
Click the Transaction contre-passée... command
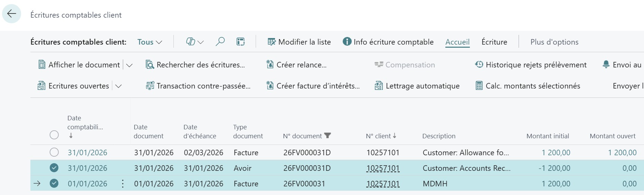coord(198,86)
